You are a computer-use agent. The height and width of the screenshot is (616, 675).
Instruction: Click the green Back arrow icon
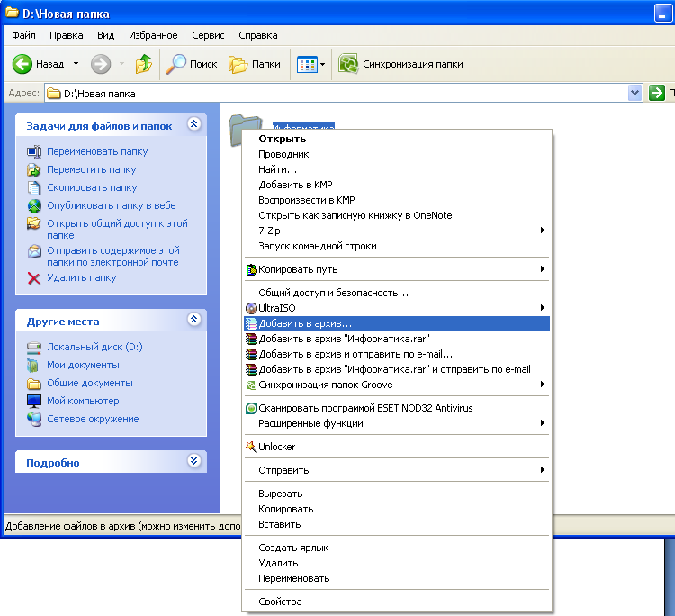click(x=22, y=64)
